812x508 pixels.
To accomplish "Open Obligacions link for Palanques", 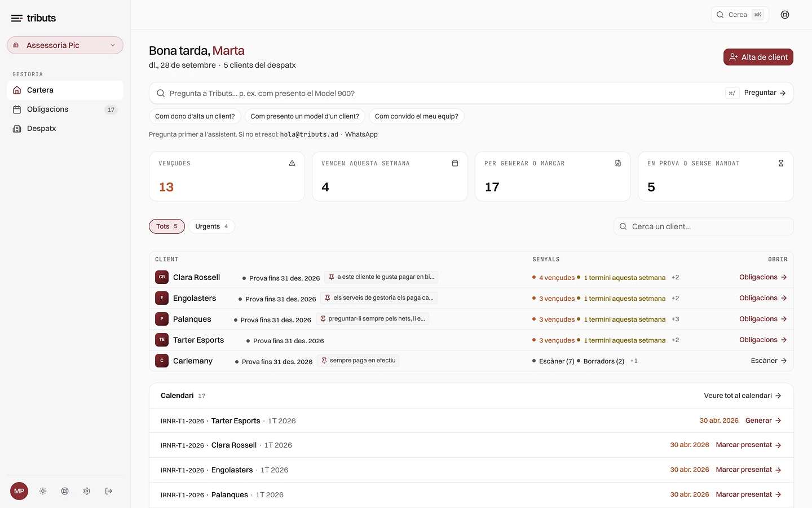I will pos(763,319).
